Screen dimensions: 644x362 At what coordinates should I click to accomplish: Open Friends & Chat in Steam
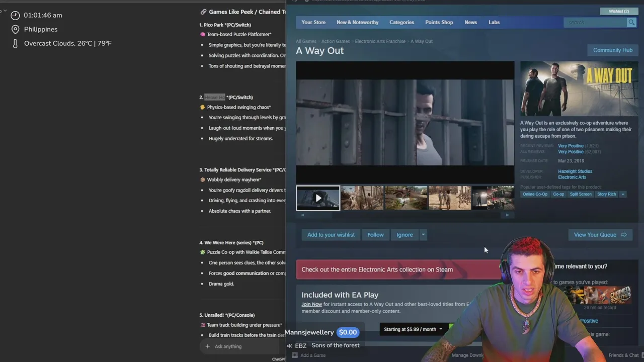coord(623,355)
